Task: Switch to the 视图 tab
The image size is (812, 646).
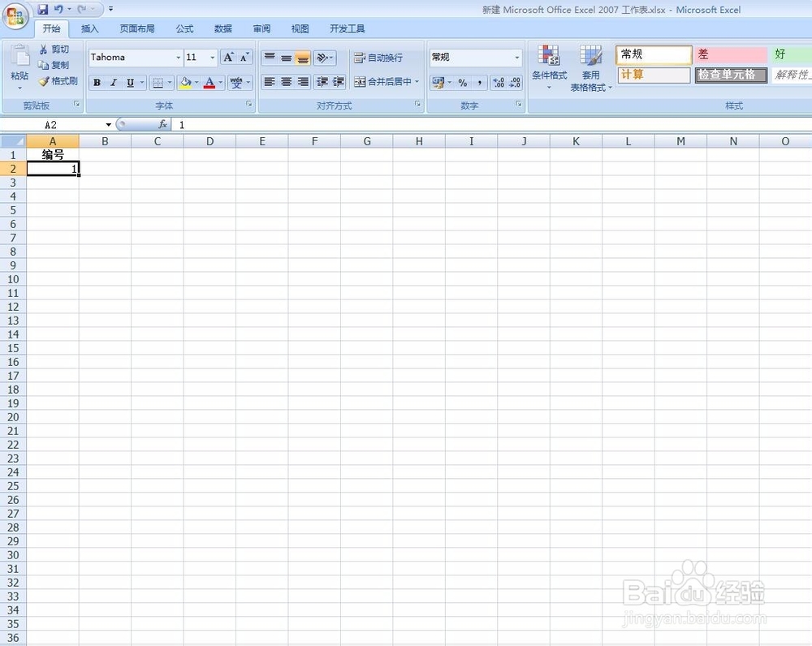Action: [300, 29]
